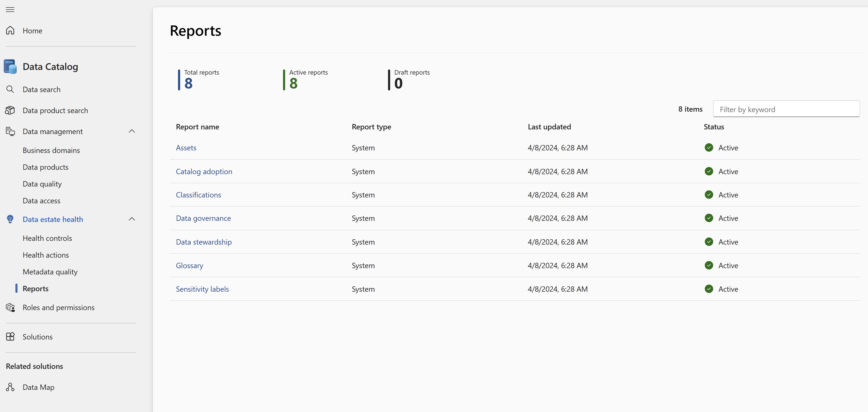Screen dimensions: 868x412
Task: Click the Data Map icon
Action: (10, 387)
